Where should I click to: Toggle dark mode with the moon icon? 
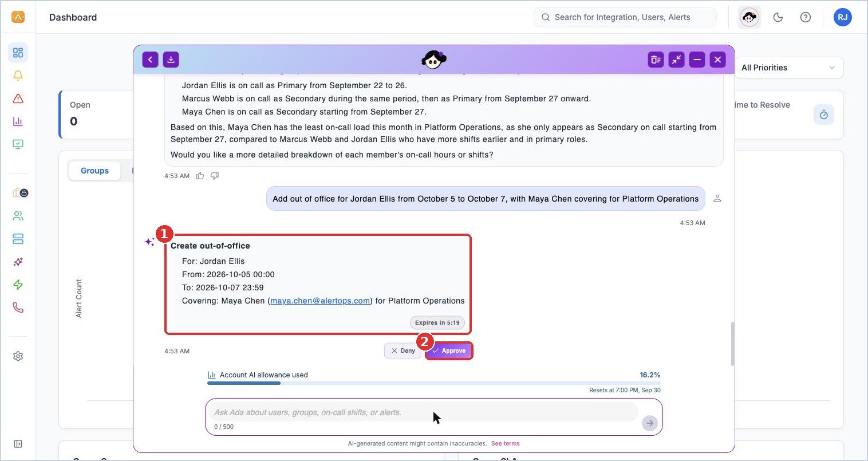pyautogui.click(x=778, y=17)
